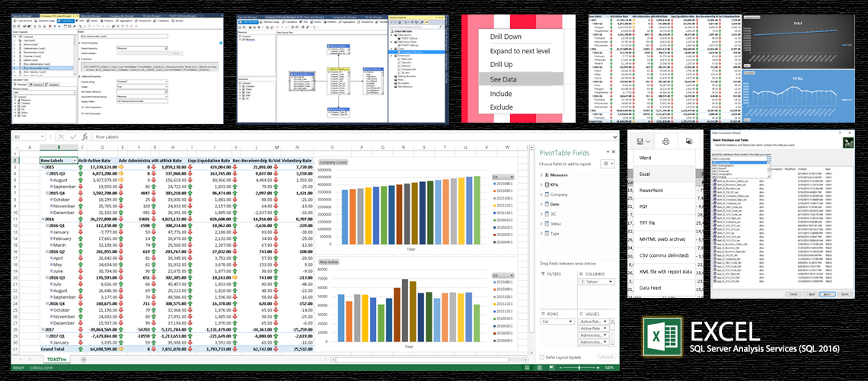Collapse the 2016 Q2 quarter row
This screenshot has width=868, height=381.
click(x=46, y=250)
